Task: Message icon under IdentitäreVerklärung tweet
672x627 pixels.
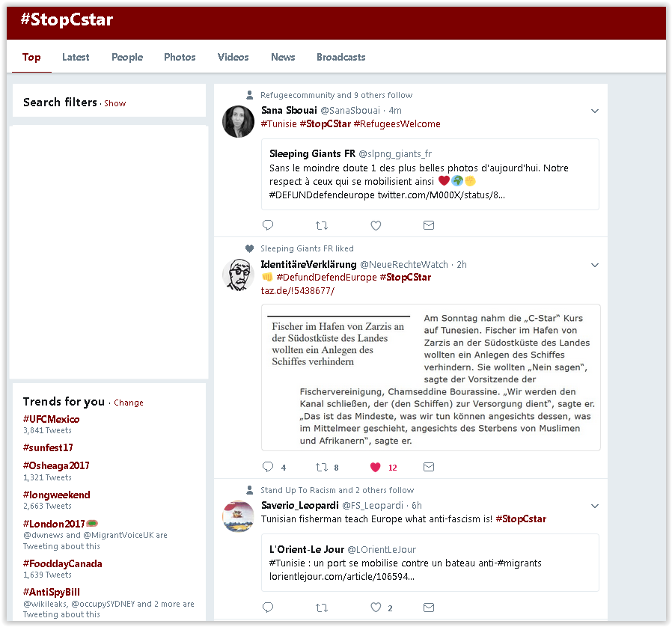Action: pos(429,467)
